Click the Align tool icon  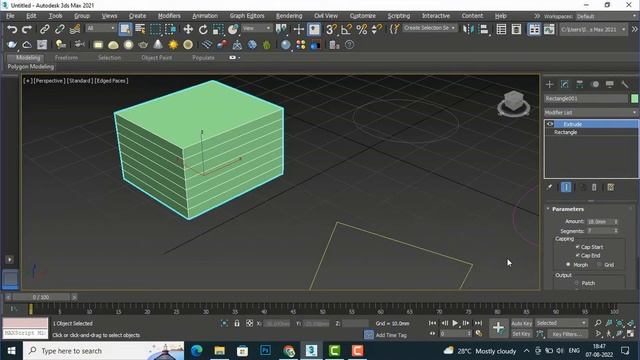point(484,29)
